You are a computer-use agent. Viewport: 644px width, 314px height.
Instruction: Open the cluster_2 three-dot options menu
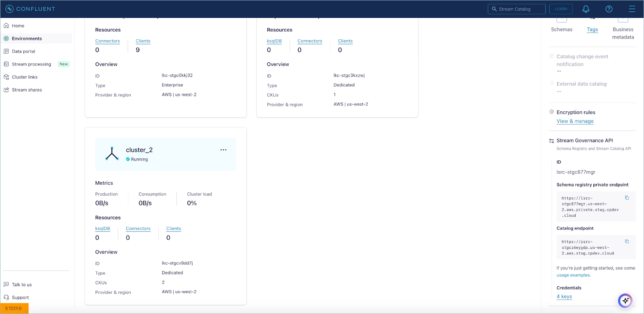pyautogui.click(x=224, y=150)
